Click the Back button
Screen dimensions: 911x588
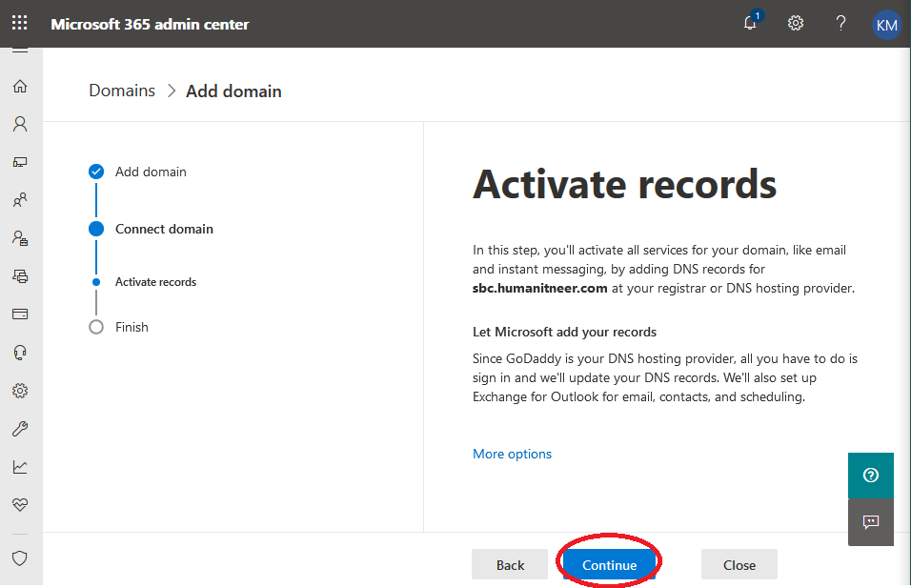point(510,565)
